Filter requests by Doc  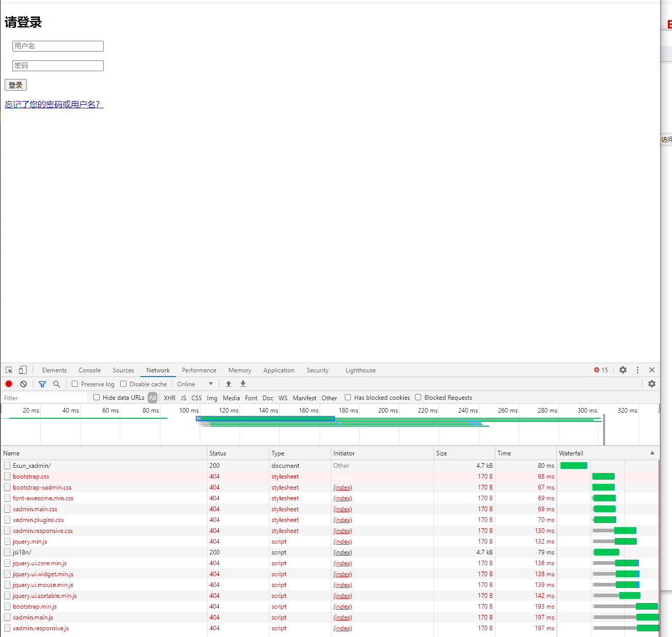click(x=268, y=398)
